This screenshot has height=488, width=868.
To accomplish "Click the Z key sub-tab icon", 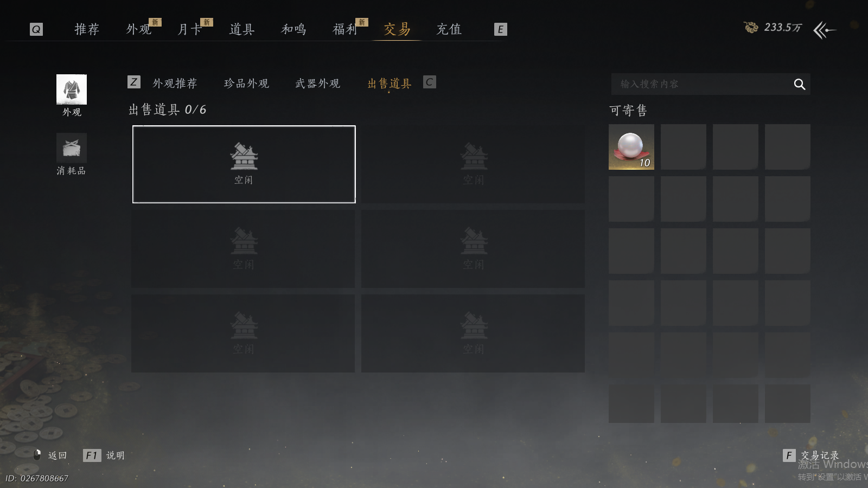I will coord(134,82).
